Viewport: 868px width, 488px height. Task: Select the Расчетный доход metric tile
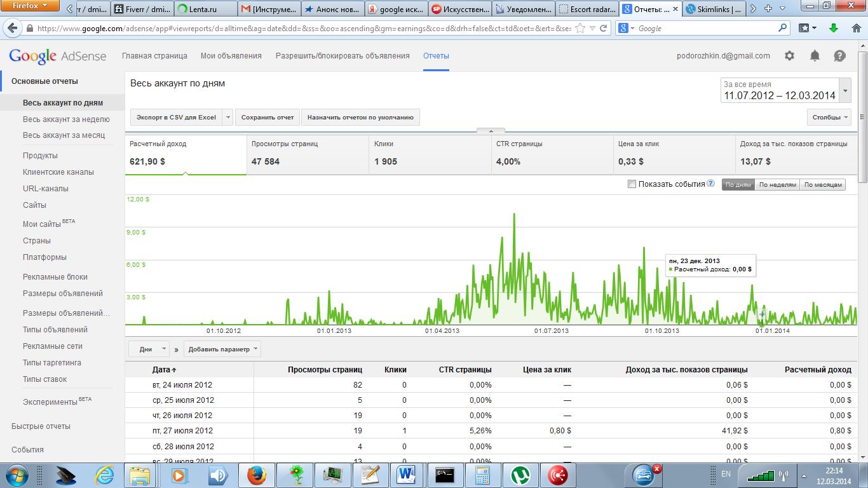pyautogui.click(x=186, y=154)
